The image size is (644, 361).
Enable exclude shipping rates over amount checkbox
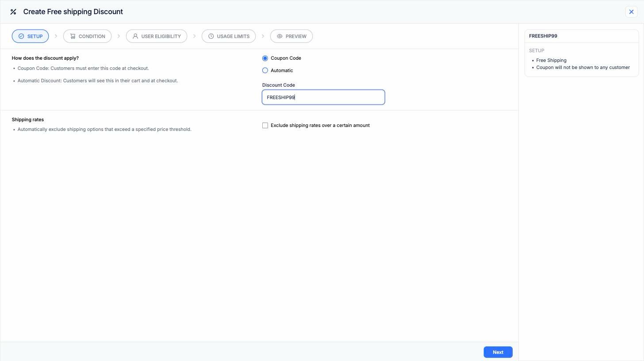coord(265,126)
